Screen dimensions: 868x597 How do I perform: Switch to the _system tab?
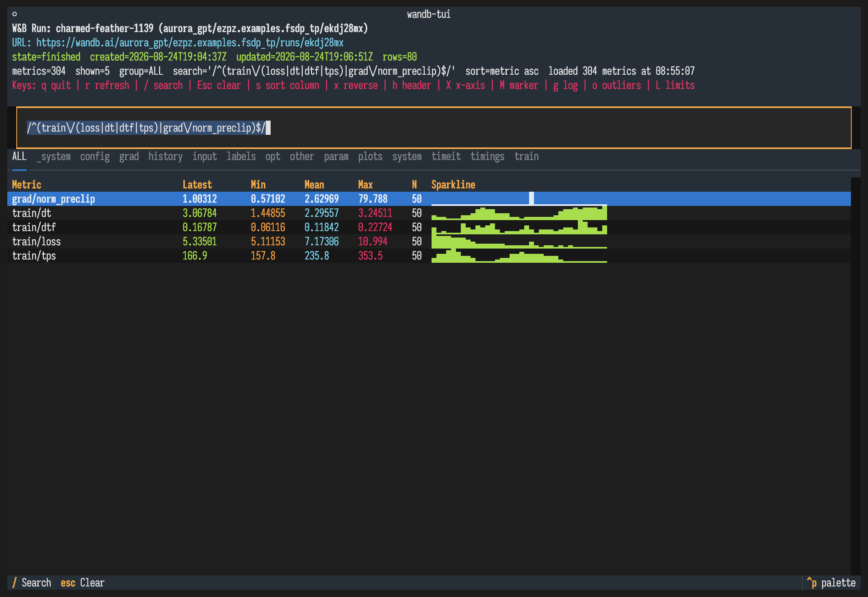point(54,156)
